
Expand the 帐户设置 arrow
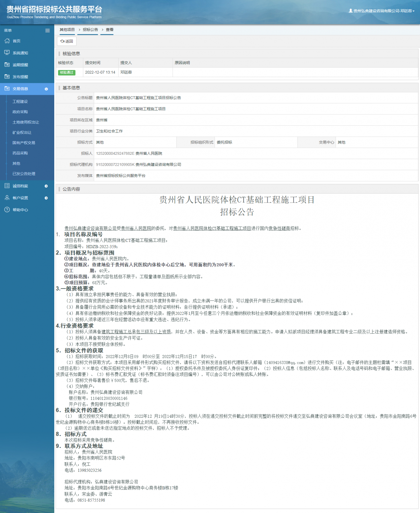coord(46,198)
